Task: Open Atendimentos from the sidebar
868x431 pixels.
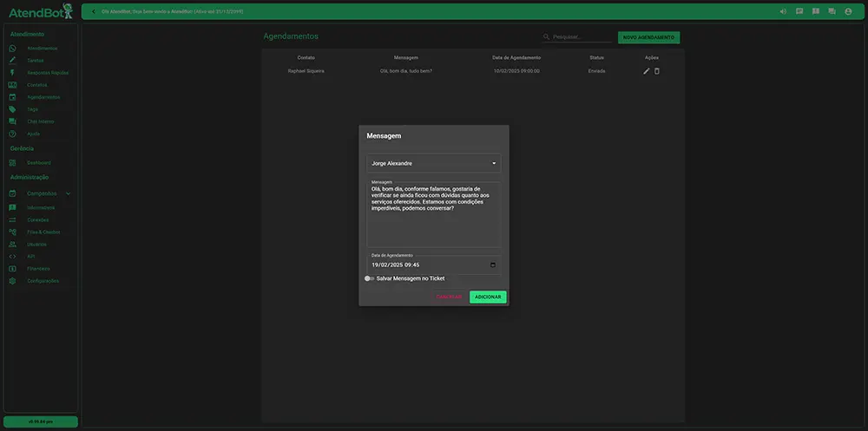Action: pos(42,49)
